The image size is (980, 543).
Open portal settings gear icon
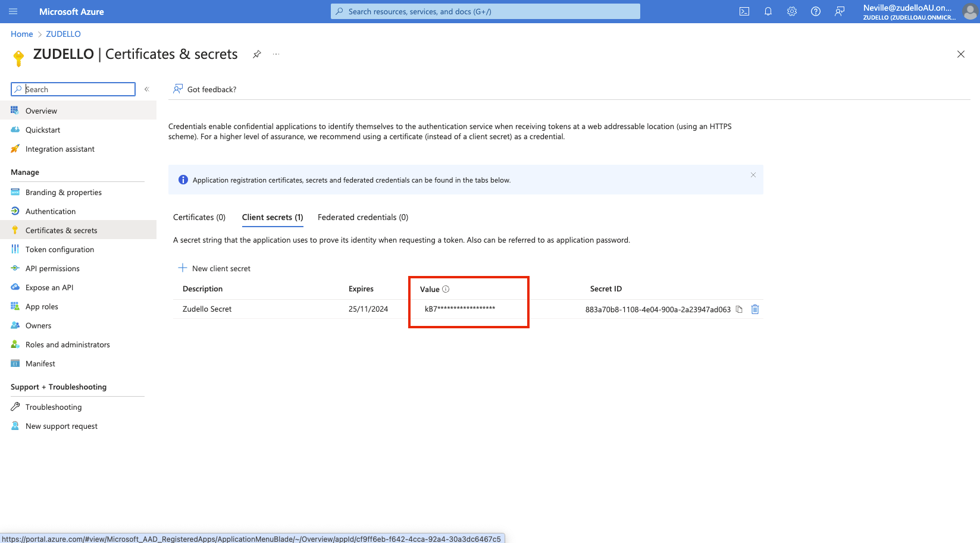tap(792, 11)
